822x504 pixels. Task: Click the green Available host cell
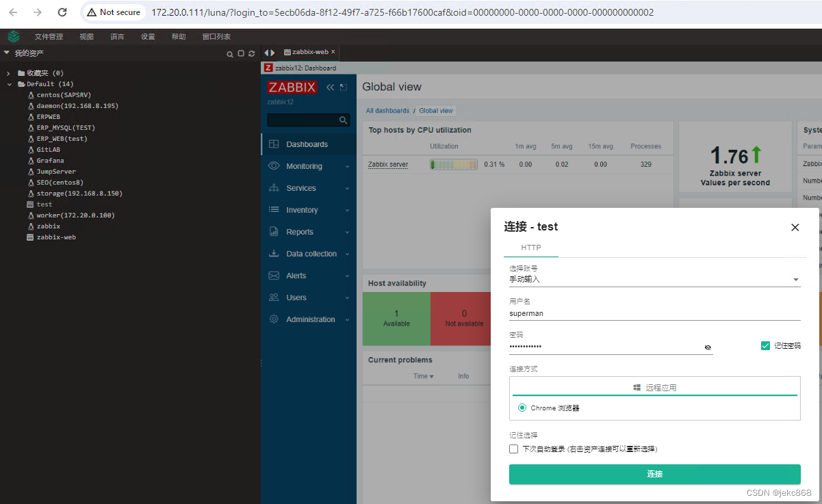pyautogui.click(x=396, y=319)
